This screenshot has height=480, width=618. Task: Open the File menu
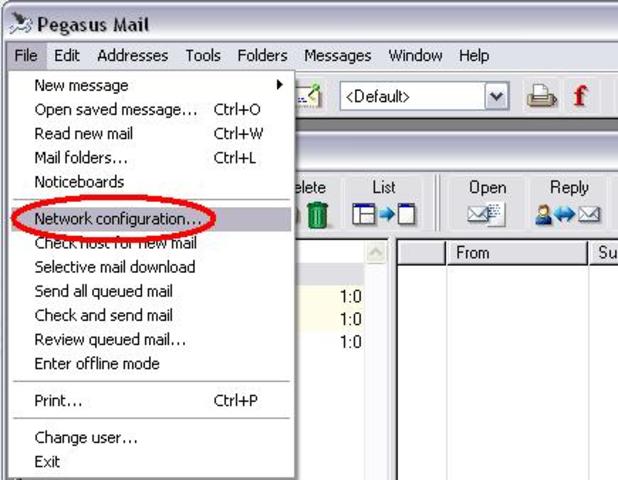26,56
